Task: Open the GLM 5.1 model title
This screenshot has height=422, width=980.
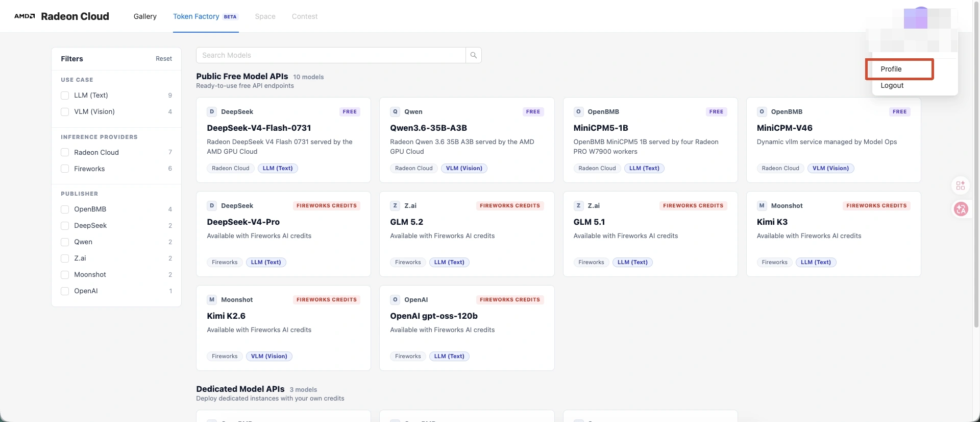Action: [590, 222]
